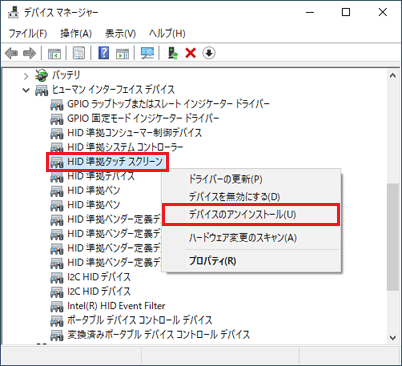Click the Update driver toolbar icon
The image size is (402, 366).
point(173,53)
